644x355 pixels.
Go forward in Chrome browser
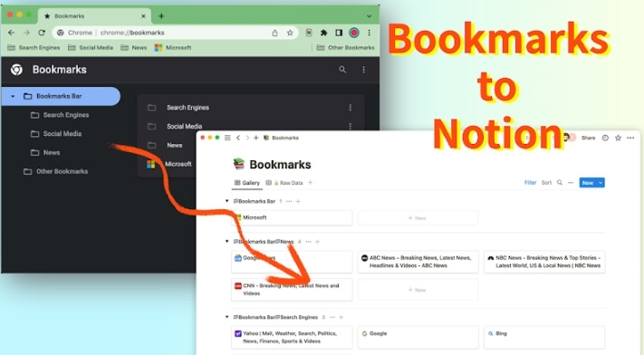point(26,33)
